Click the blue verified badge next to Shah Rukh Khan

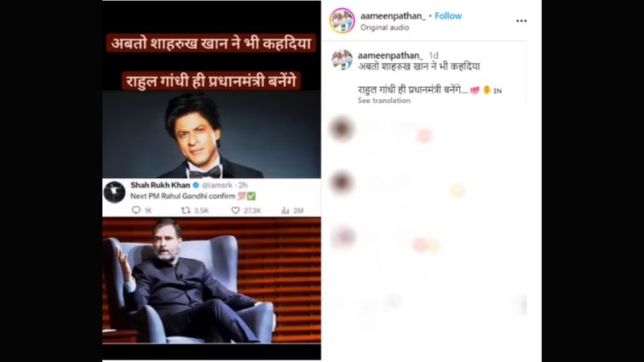click(x=196, y=185)
